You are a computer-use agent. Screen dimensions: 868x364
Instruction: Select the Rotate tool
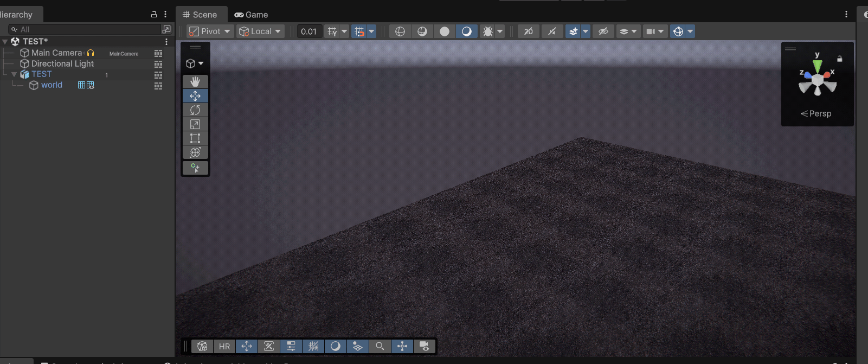[x=195, y=110]
